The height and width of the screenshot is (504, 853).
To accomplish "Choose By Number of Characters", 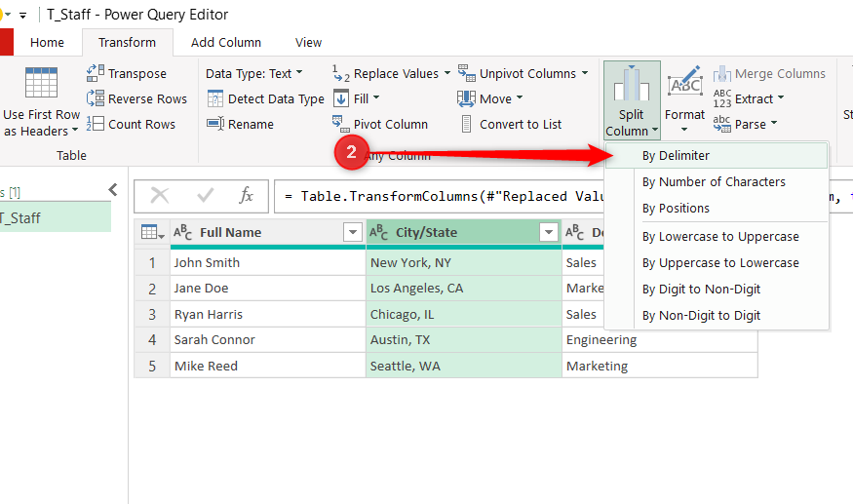I will pos(717,181).
